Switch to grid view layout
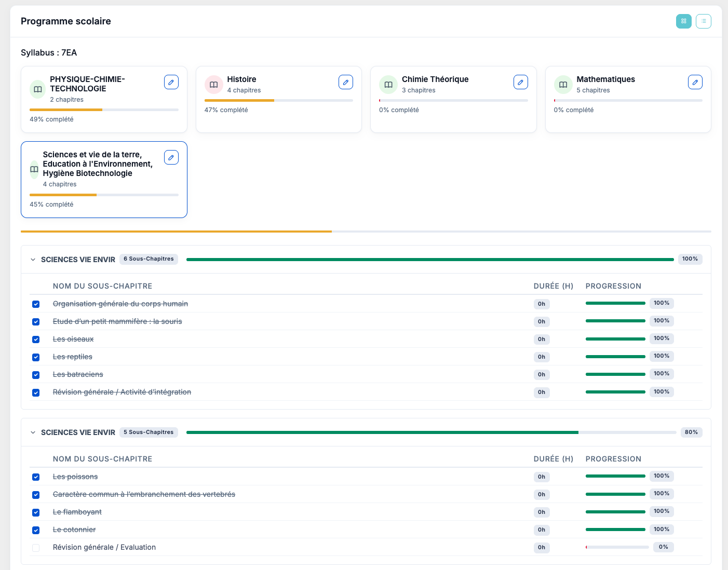Viewport: 728px width, 570px height. coord(683,21)
